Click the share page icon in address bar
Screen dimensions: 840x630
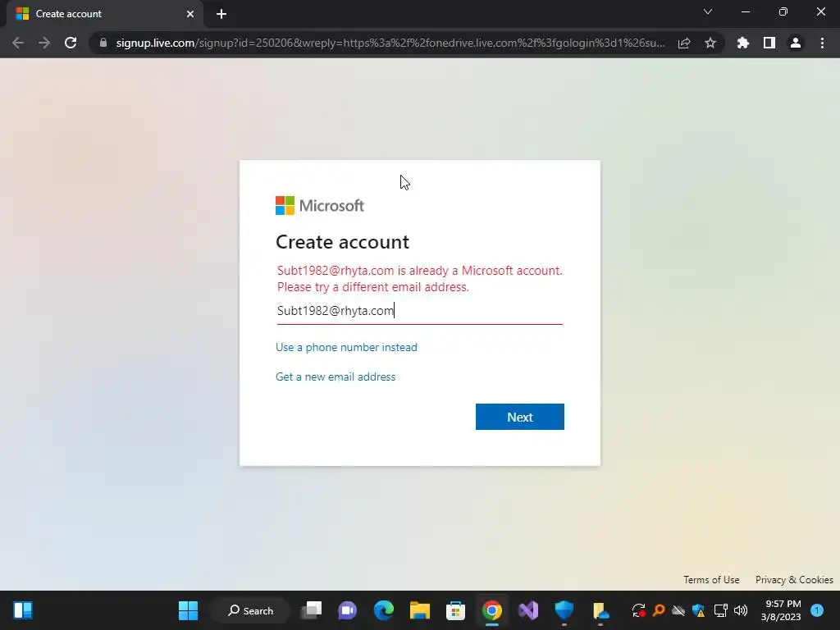[684, 43]
